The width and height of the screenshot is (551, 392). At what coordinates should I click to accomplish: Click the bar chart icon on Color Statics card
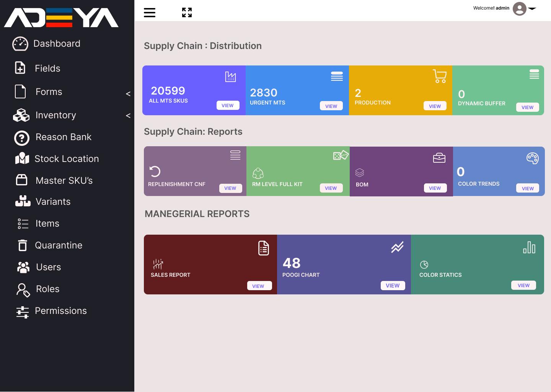[529, 247]
